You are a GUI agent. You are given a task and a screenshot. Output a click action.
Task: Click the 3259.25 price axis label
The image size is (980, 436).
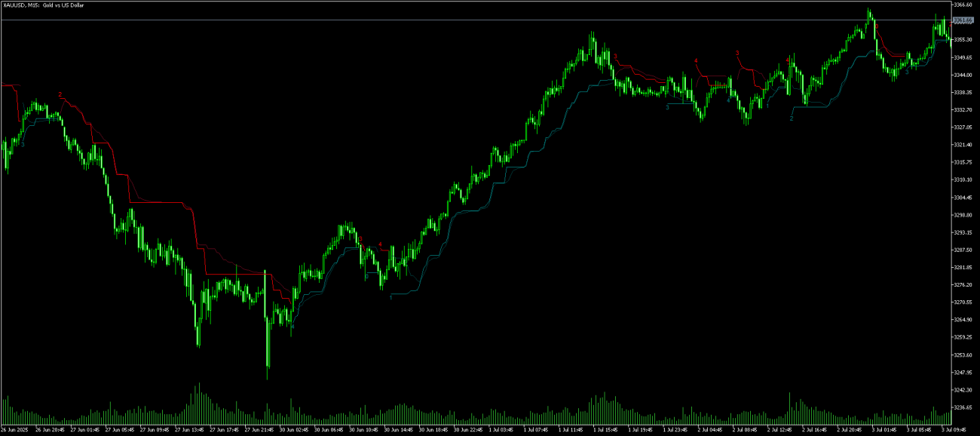(x=964, y=337)
